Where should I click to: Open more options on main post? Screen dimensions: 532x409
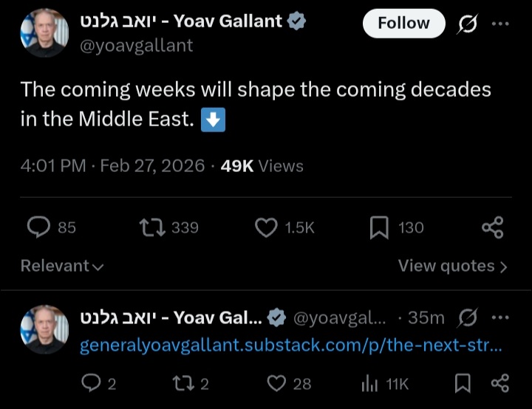click(x=500, y=24)
